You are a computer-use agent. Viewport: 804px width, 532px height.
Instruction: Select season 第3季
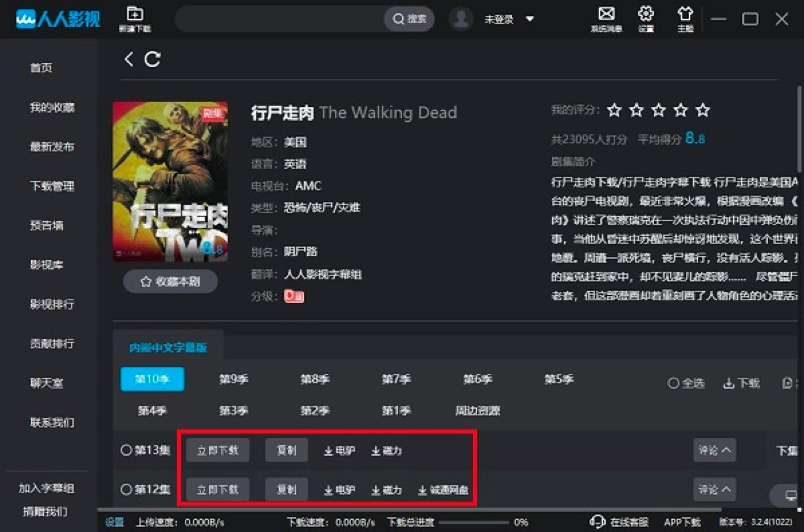[x=234, y=410]
